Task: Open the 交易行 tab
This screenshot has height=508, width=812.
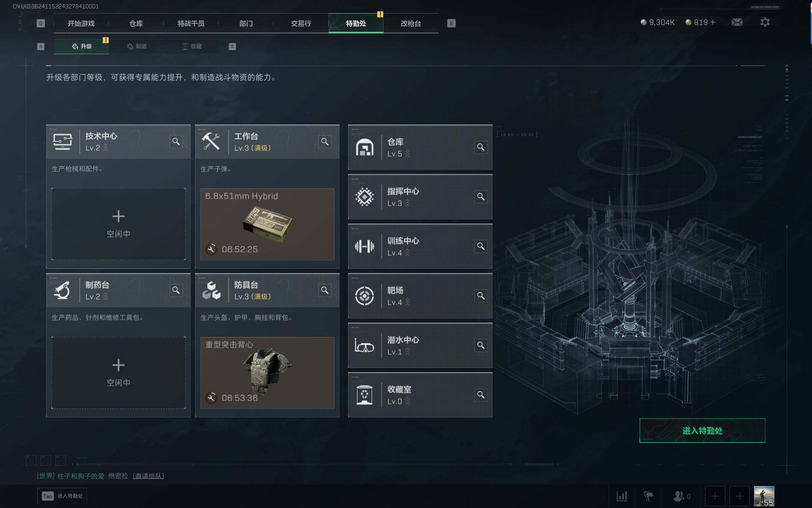Action: 301,23
